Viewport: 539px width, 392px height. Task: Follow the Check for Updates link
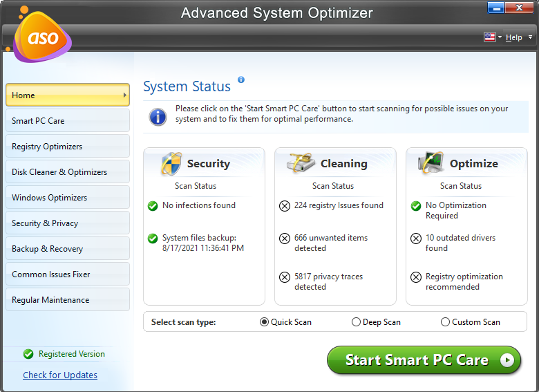coord(60,375)
